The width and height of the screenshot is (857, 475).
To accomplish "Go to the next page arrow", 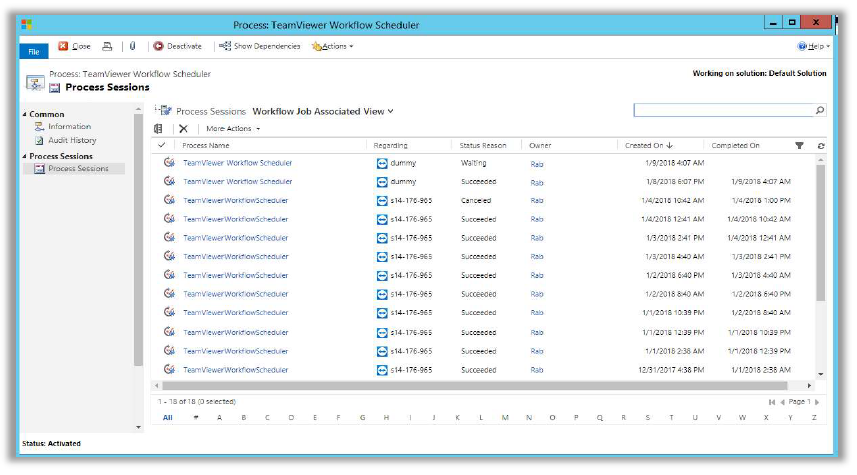I will click(816, 402).
